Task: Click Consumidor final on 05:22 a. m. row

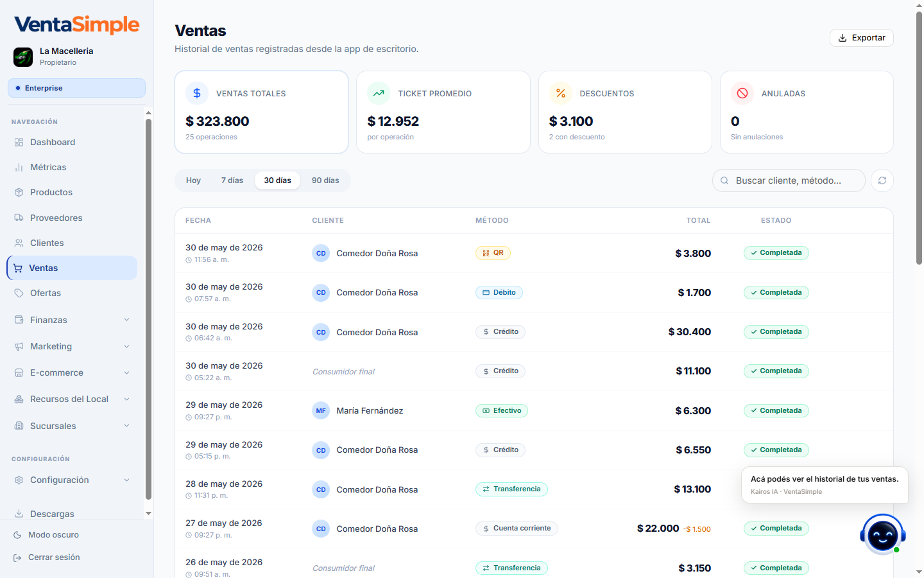Action: click(x=343, y=371)
